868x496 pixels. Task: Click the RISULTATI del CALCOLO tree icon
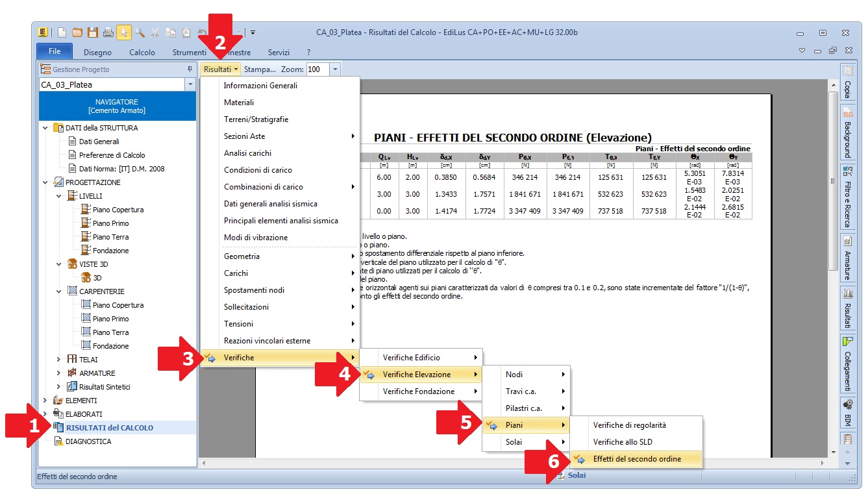tap(58, 428)
